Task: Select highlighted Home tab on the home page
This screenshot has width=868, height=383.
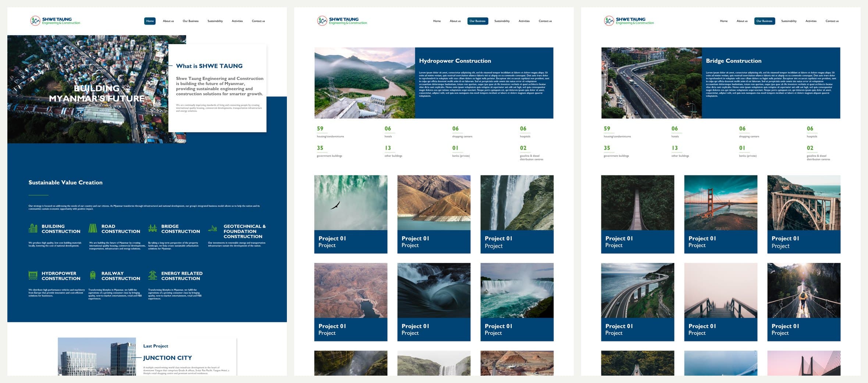Action: point(150,21)
